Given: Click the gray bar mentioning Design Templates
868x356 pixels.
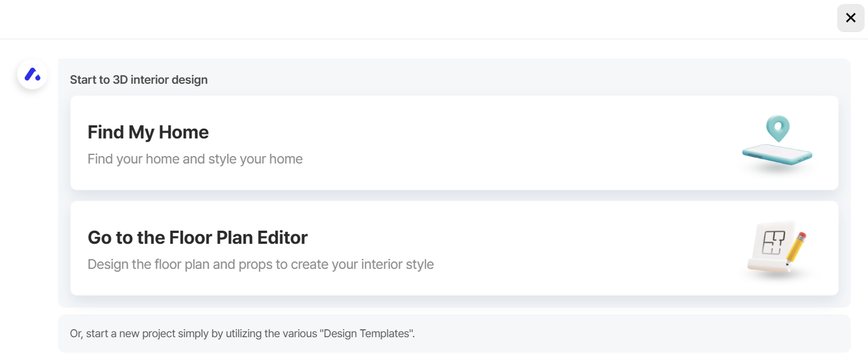Looking at the screenshot, I should coord(453,333).
